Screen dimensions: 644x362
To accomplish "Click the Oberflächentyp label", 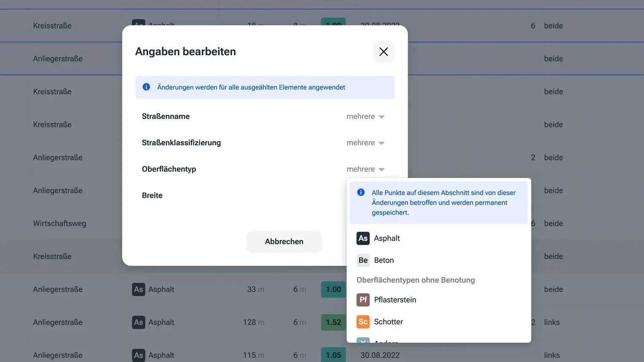I will coord(169,169).
